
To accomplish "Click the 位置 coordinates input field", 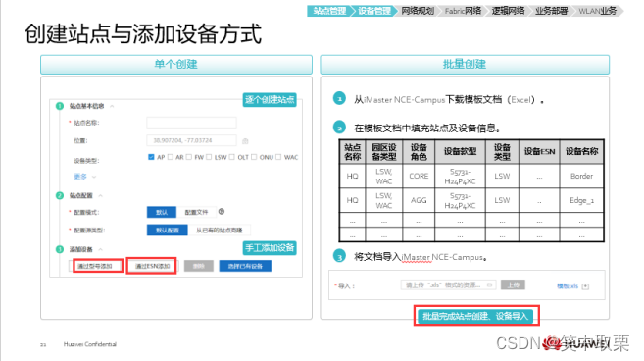I will pos(191,140).
